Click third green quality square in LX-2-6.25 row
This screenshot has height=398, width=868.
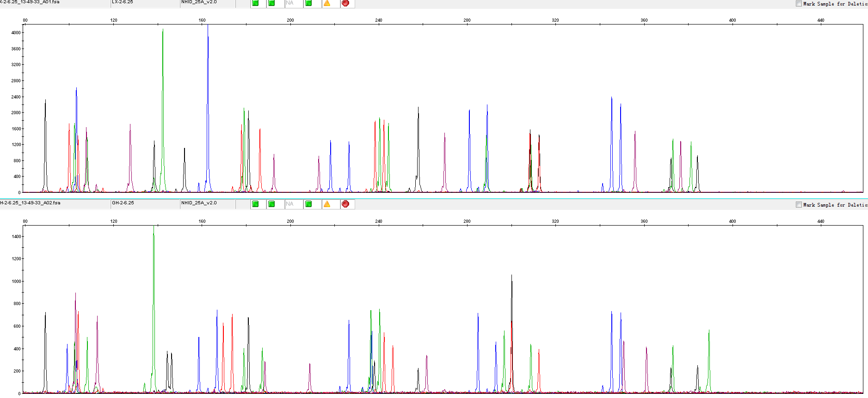click(308, 3)
